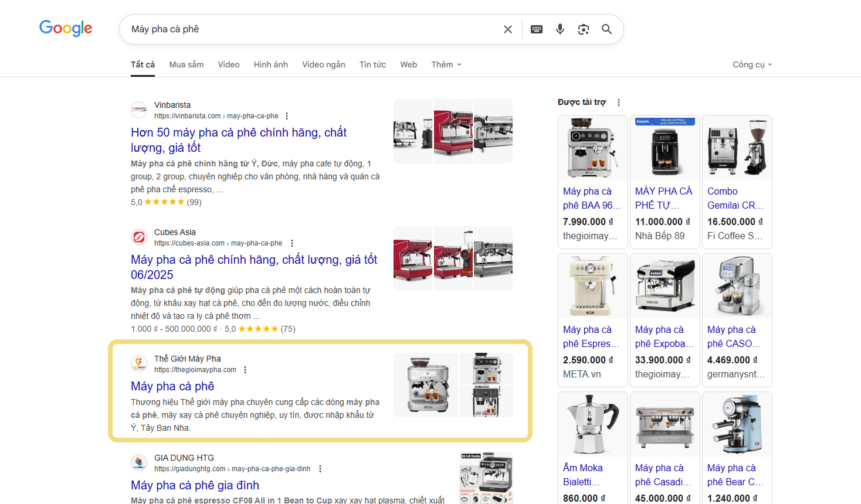Image resolution: width=861 pixels, height=504 pixels.
Task: Open options menu for Vinbarista result
Action: 287,116
